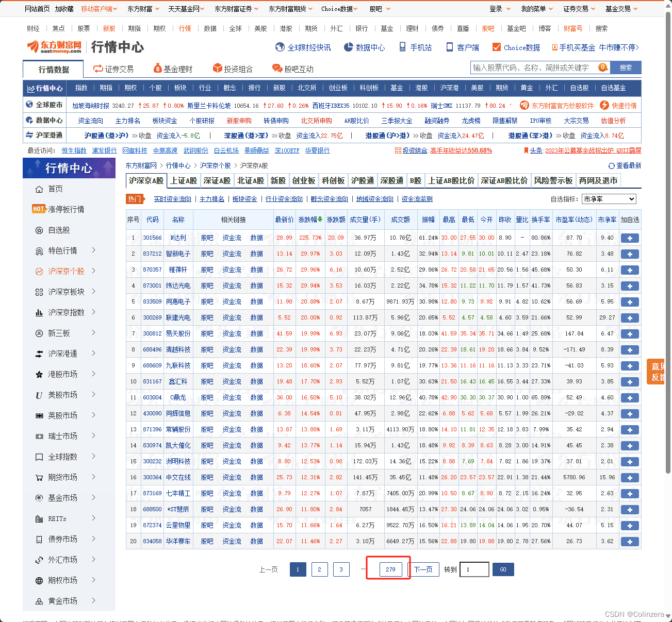Click the 全球指数 sidebar icon

[39, 457]
